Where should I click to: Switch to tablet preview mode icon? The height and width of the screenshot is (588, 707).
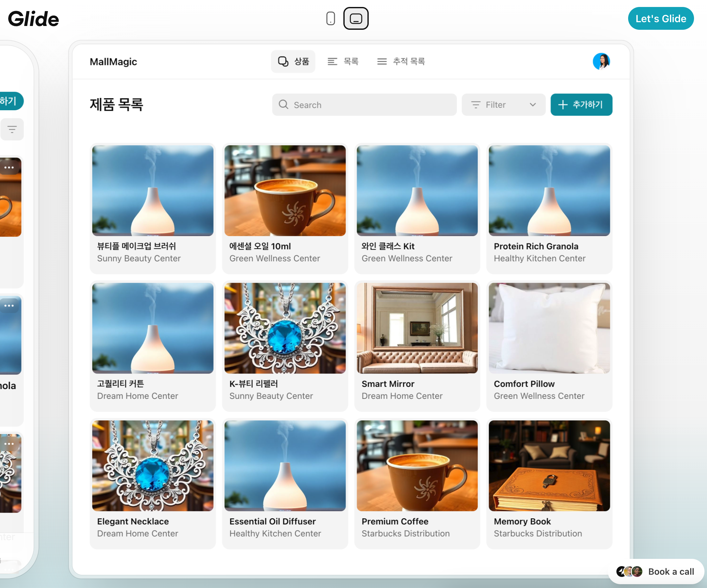(x=355, y=18)
